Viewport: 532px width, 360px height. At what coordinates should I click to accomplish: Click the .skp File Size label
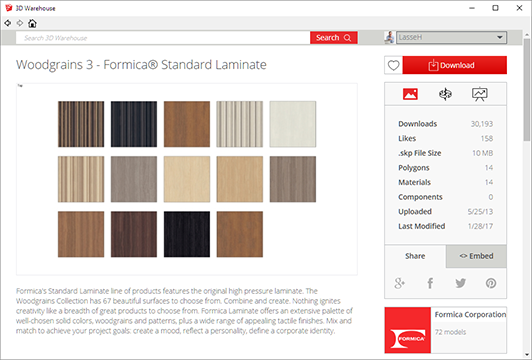(x=420, y=153)
